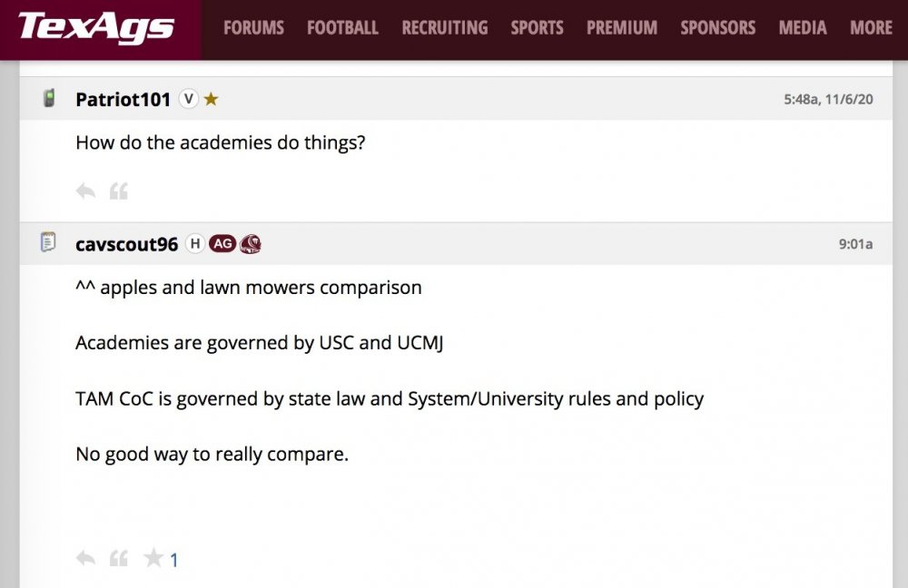Open the Forums menu
This screenshot has height=588, width=908.
[x=253, y=28]
